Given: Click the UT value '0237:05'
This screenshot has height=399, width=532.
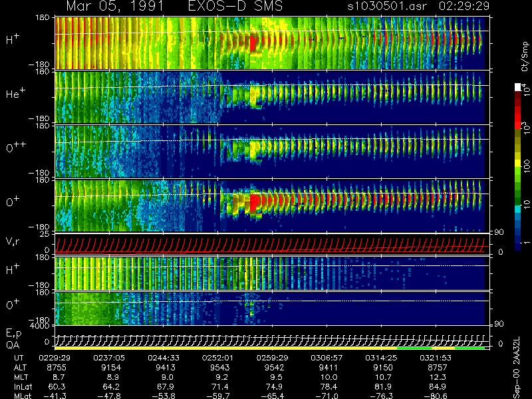Looking at the screenshot, I should [x=109, y=358].
